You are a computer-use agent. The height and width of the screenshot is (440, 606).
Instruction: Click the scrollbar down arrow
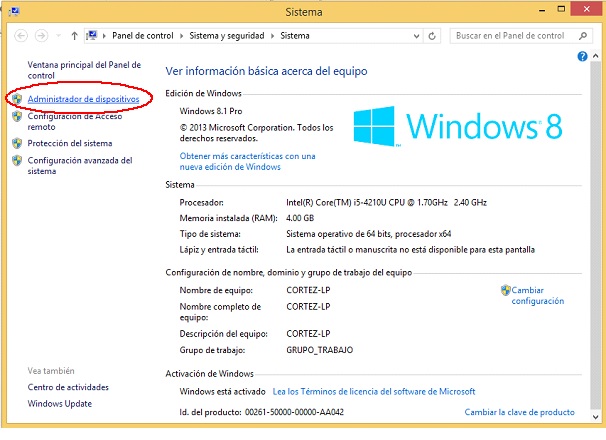pos(596,417)
